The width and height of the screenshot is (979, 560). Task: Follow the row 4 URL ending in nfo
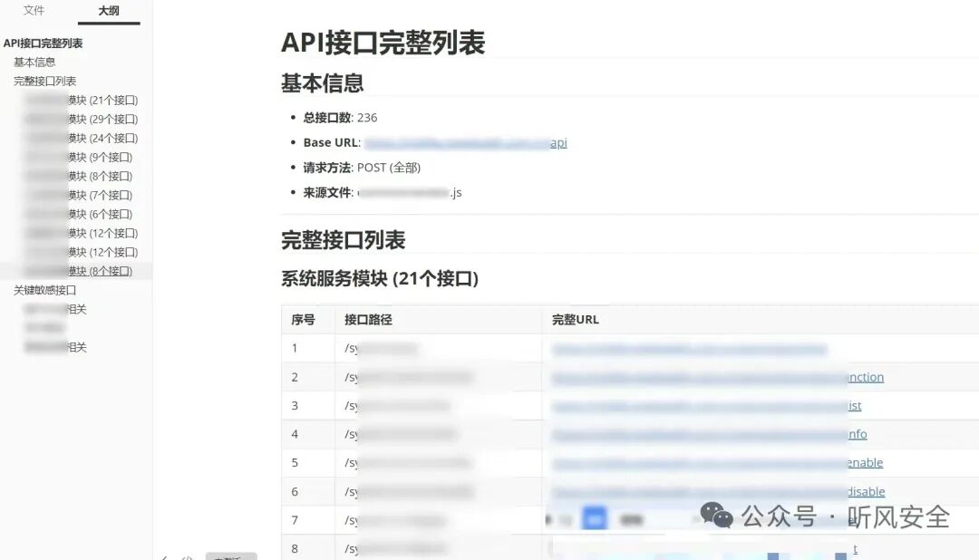point(709,434)
